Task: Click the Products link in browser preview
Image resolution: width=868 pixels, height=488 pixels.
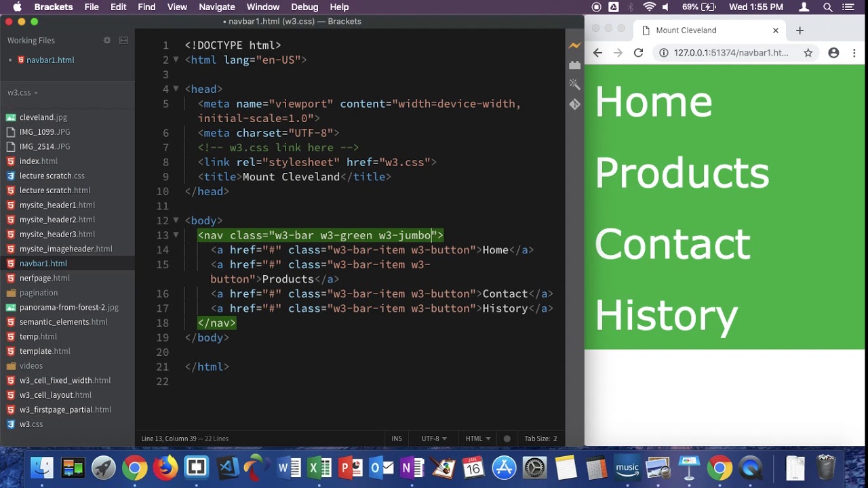Action: pos(682,173)
